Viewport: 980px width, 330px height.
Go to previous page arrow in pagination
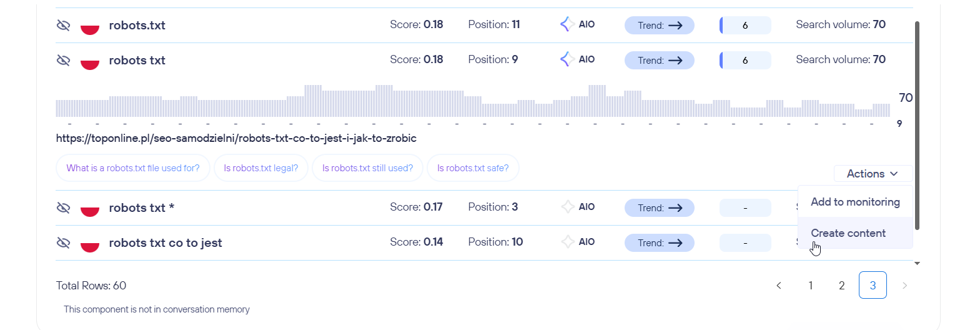click(x=779, y=286)
